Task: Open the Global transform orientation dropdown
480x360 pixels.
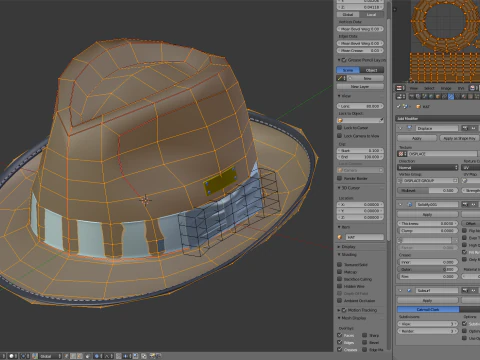Action: (50, 356)
